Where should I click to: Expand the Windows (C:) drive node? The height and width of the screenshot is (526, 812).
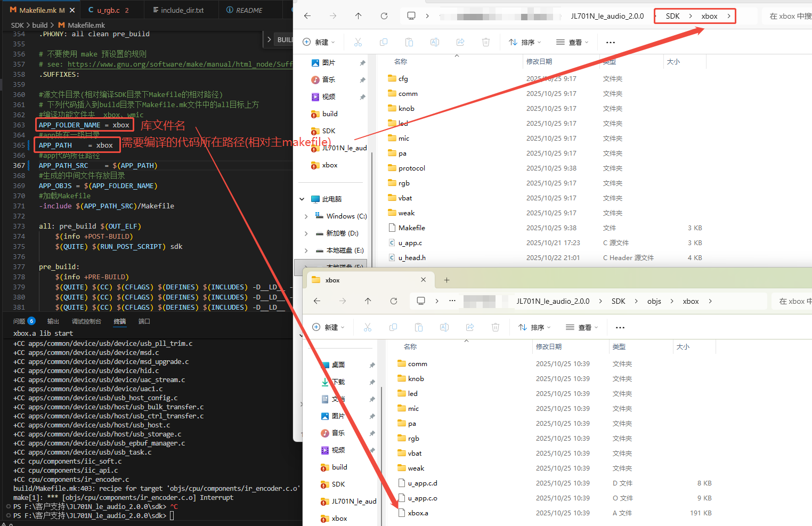coord(306,216)
